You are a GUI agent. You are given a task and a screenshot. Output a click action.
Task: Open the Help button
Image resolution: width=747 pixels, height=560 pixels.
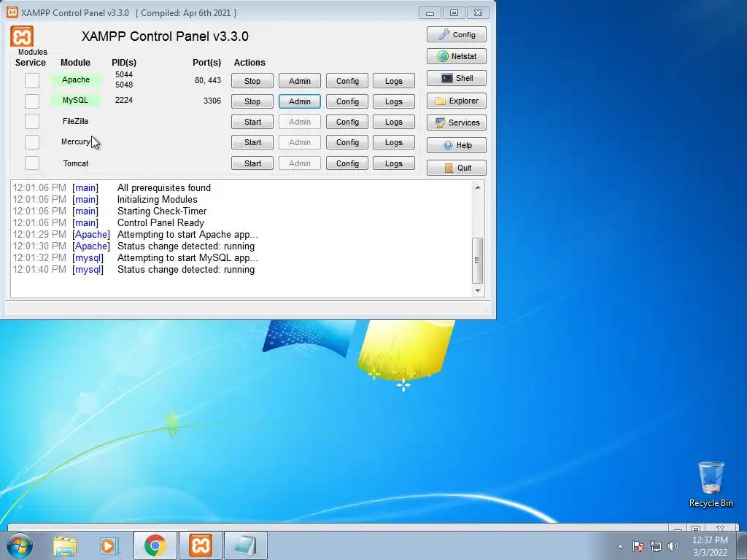(x=457, y=145)
